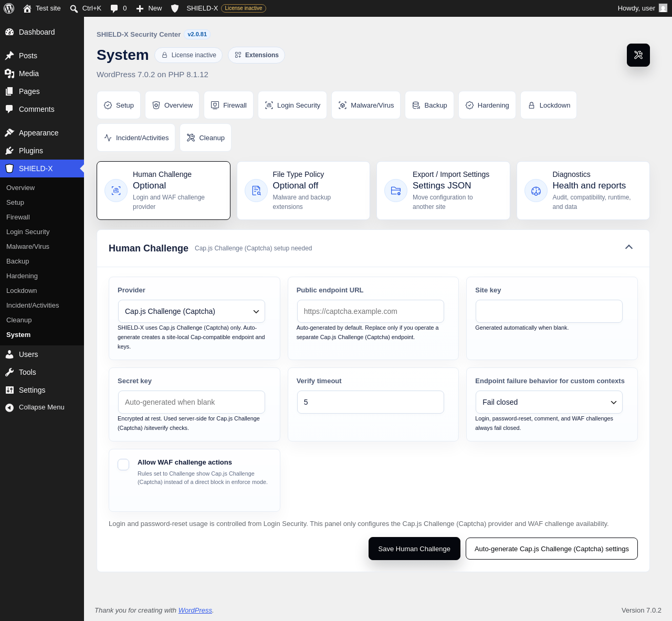Click the Tools wrench icon

point(9,372)
